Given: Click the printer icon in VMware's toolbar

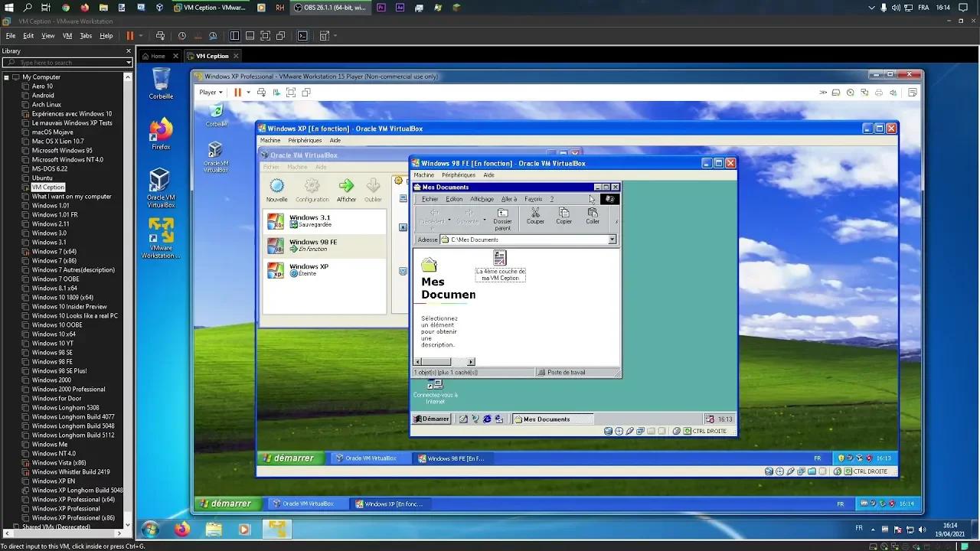Looking at the screenshot, I should pyautogui.click(x=878, y=92).
